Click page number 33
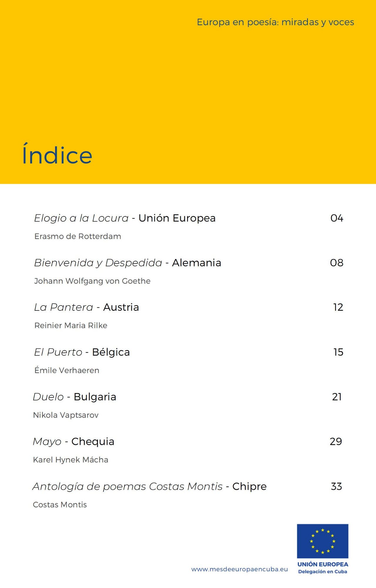Screen dimensions: 376x588 click(x=337, y=487)
